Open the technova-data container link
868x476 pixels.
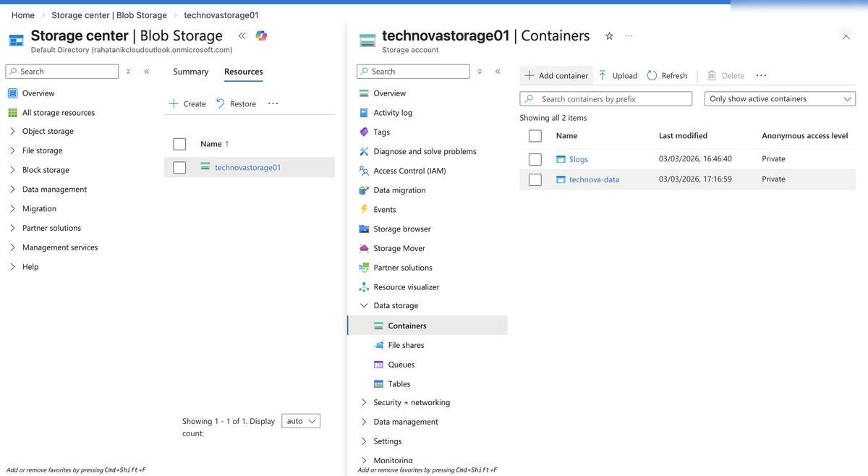tap(594, 179)
